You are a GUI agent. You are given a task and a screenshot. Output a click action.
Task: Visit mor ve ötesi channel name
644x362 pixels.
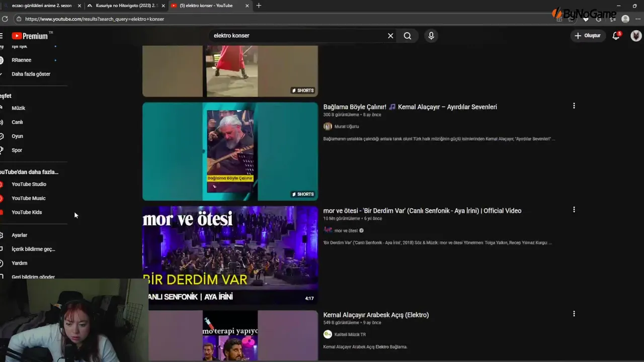click(346, 231)
